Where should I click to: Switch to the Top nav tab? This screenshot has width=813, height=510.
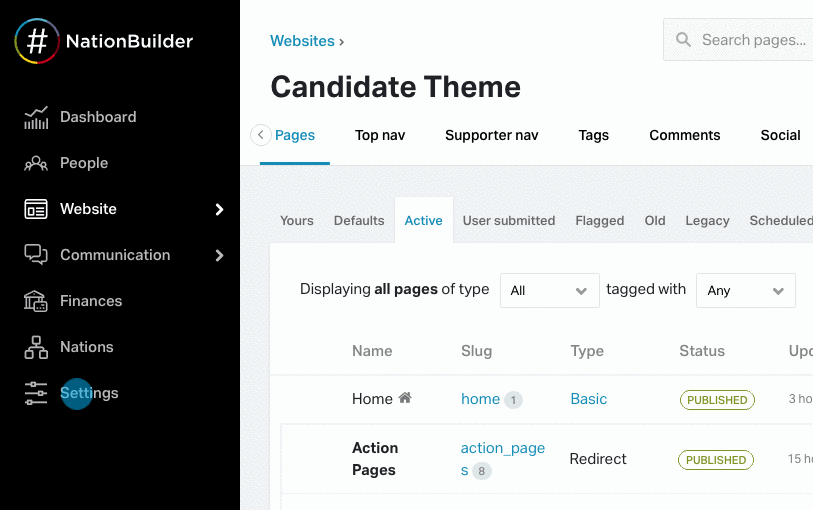pyautogui.click(x=380, y=135)
